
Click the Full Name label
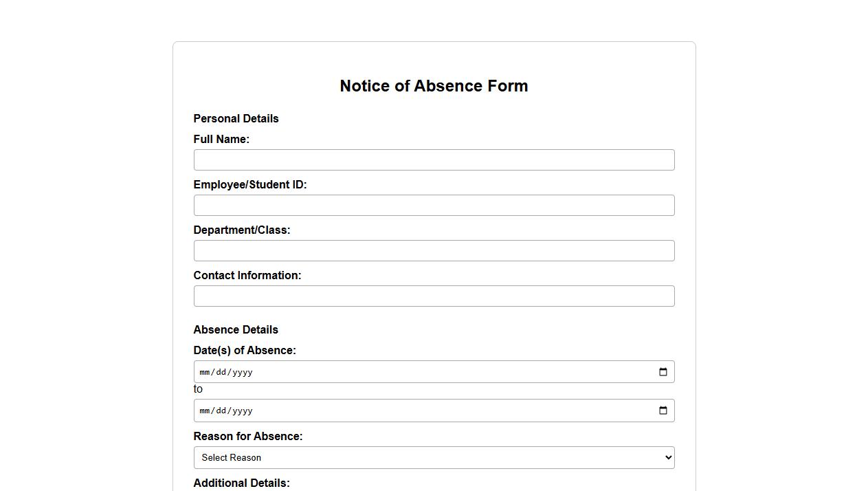pyautogui.click(x=221, y=139)
